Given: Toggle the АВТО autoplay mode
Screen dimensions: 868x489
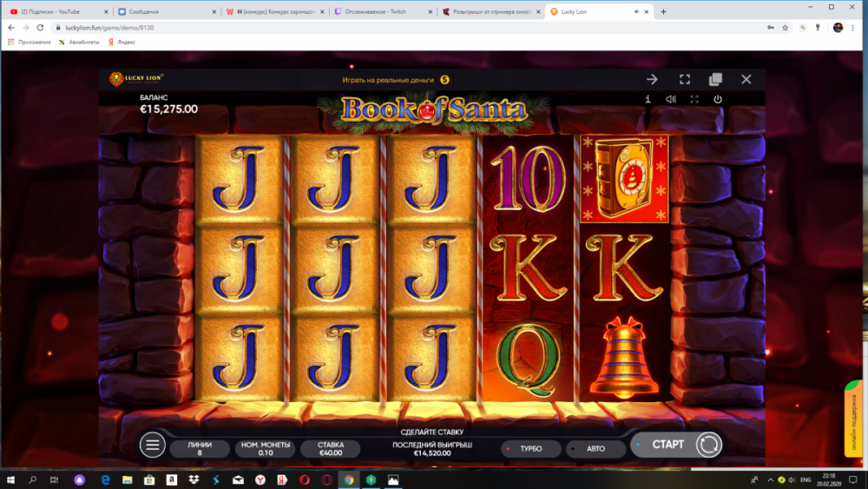Looking at the screenshot, I should 595,448.
